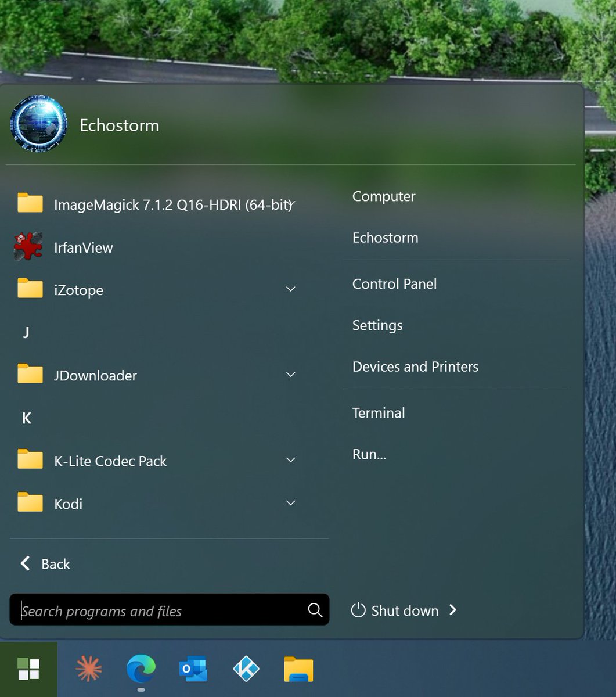
Task: Click the J letter section header
Action: [26, 332]
